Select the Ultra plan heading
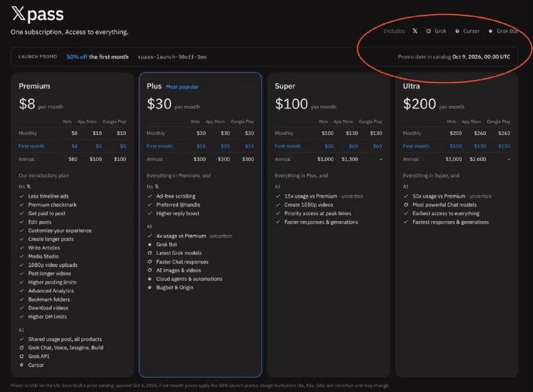The height and width of the screenshot is (392, 533). click(x=411, y=86)
